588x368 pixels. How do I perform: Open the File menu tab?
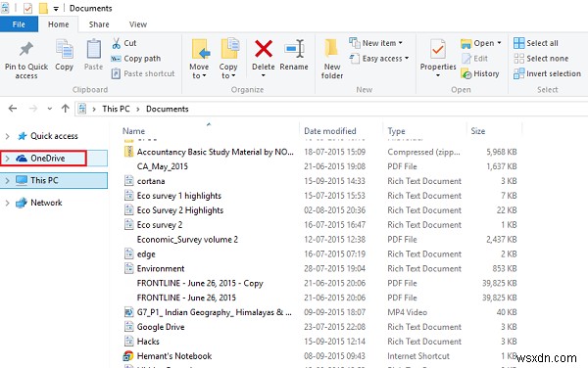(x=19, y=24)
